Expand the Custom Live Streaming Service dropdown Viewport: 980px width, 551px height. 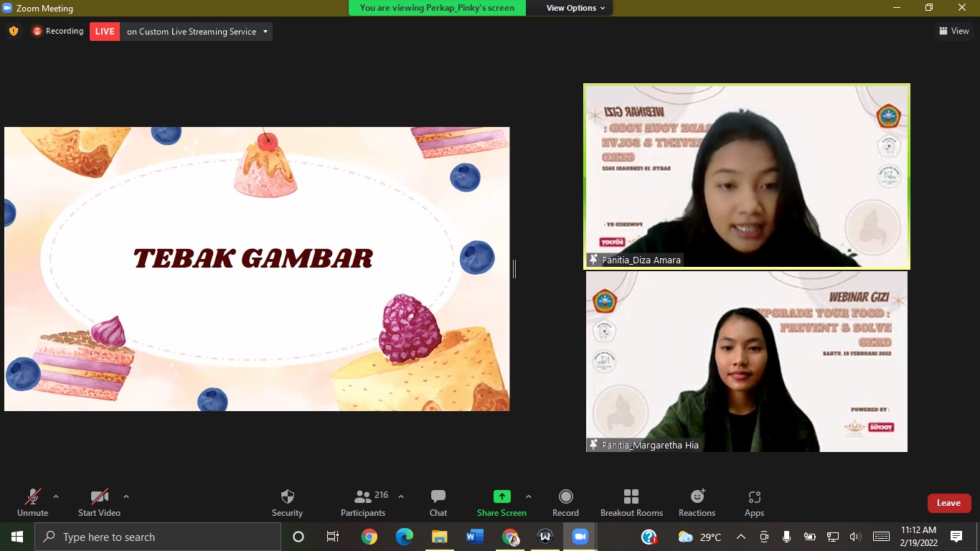click(x=265, y=32)
